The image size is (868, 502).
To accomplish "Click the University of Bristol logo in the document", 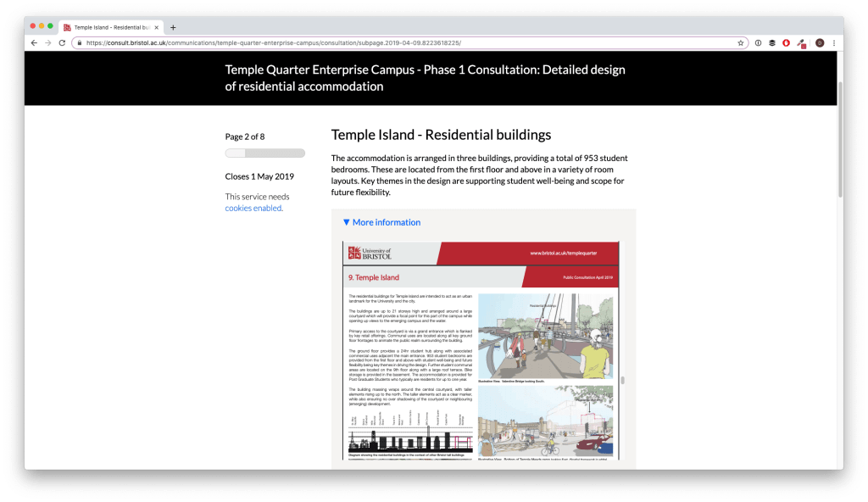I will pyautogui.click(x=370, y=254).
